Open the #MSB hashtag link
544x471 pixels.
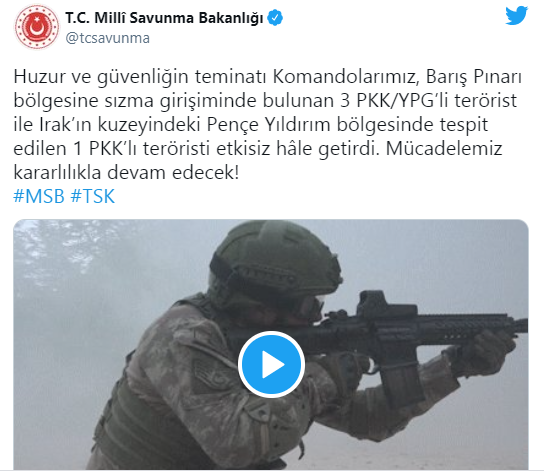tap(39, 196)
